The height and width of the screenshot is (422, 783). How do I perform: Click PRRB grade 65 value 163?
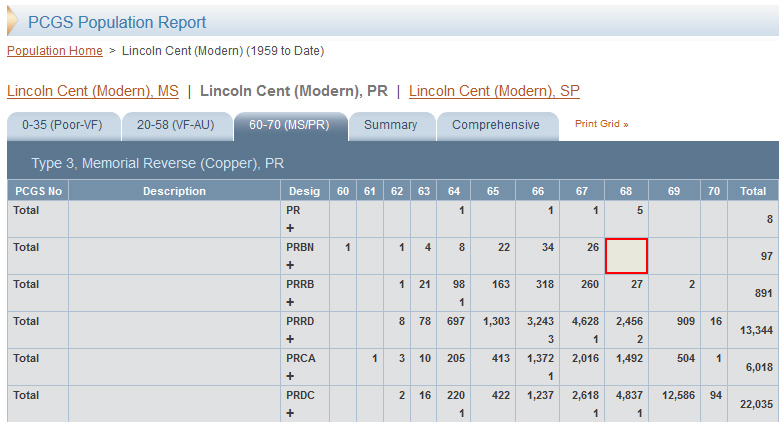point(501,284)
